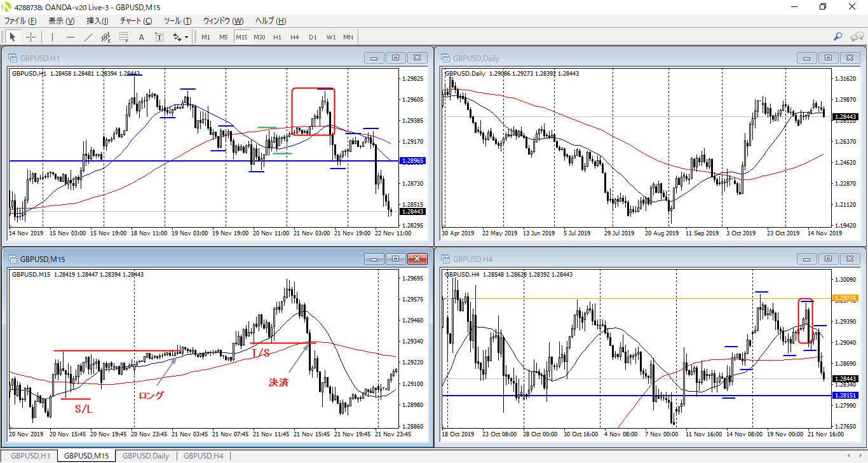This screenshot has width=868, height=463.
Task: Open the ウィンドウ (W) menu
Action: tap(223, 21)
